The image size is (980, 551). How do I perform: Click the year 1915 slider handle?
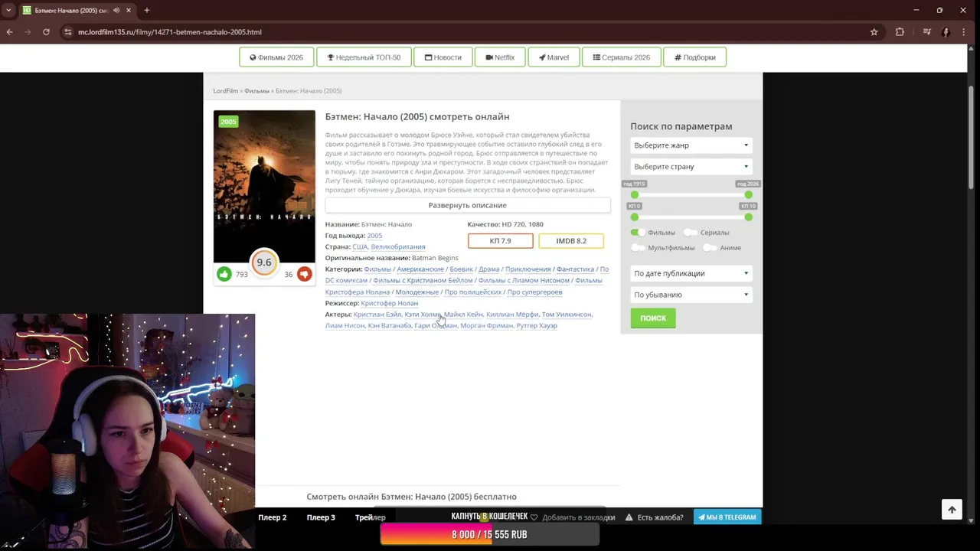pos(634,195)
